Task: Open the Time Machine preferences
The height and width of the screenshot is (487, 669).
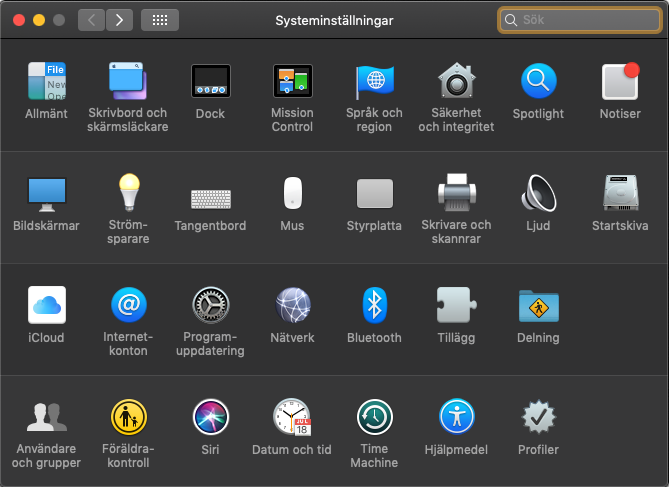Action: 374,417
